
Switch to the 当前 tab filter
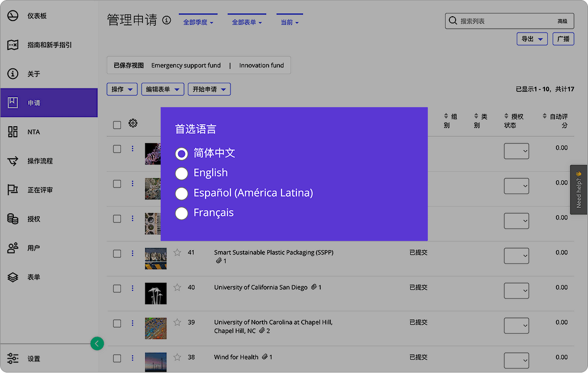point(289,21)
